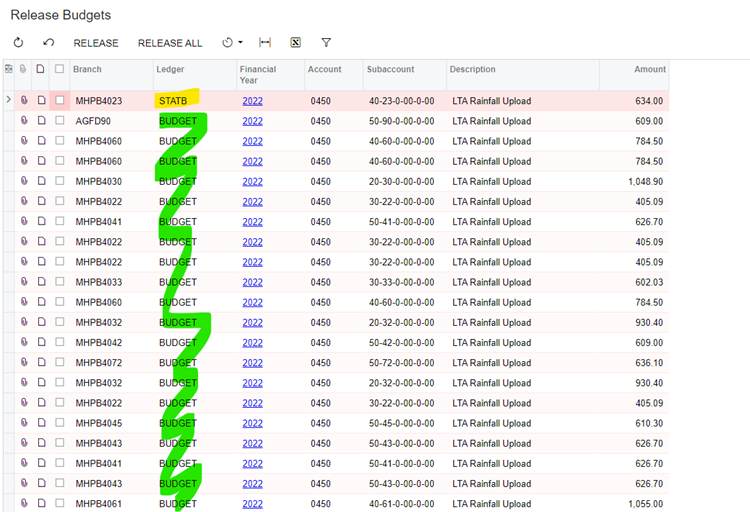Toggle the select-all checkbox in grid header
750x512 pixels.
pos(59,69)
